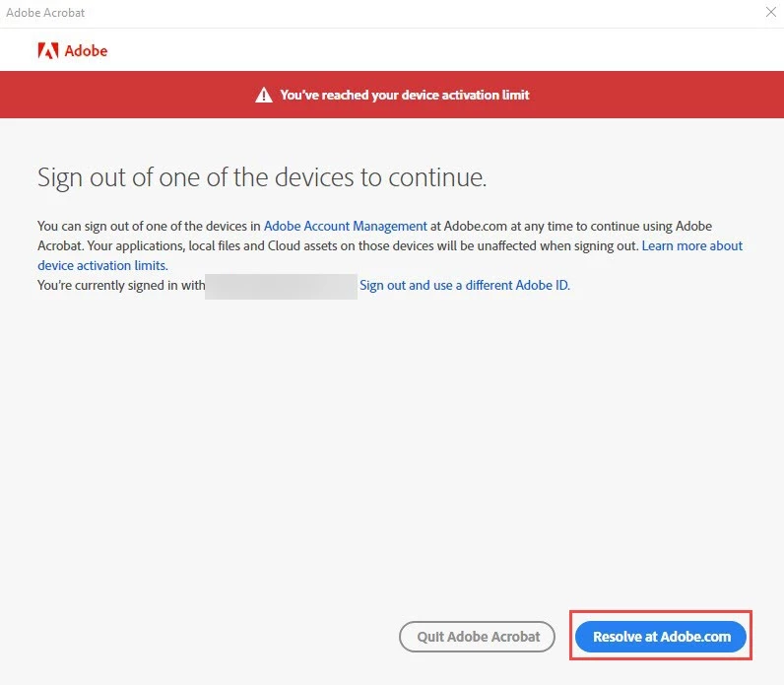
Task: Click the Resolve at Adobe.com button
Action: (x=661, y=637)
